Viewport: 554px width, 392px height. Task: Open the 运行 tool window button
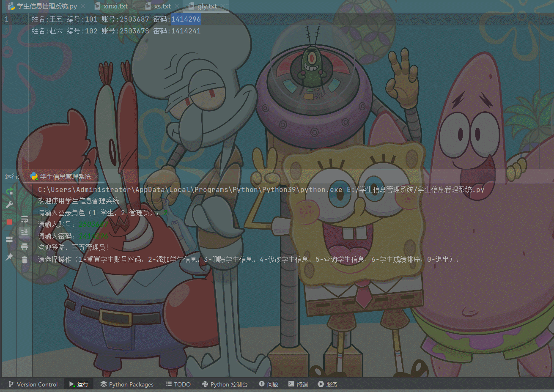pyautogui.click(x=79, y=384)
